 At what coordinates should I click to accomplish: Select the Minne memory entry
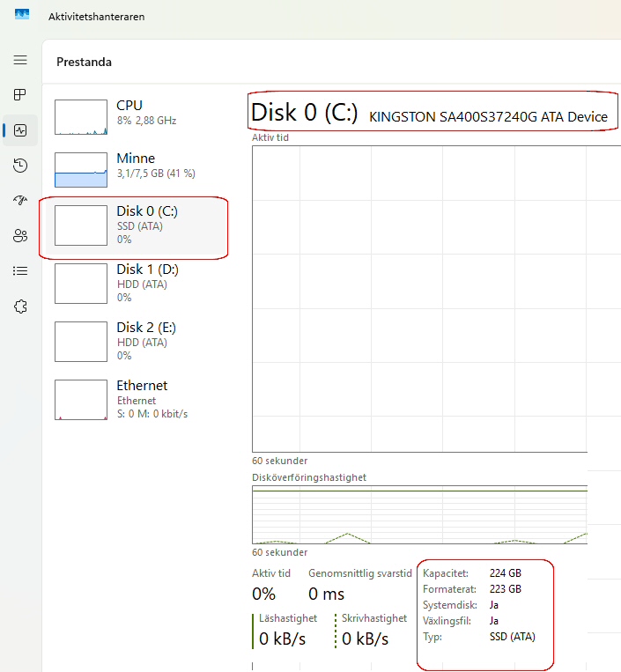pyautogui.click(x=137, y=170)
